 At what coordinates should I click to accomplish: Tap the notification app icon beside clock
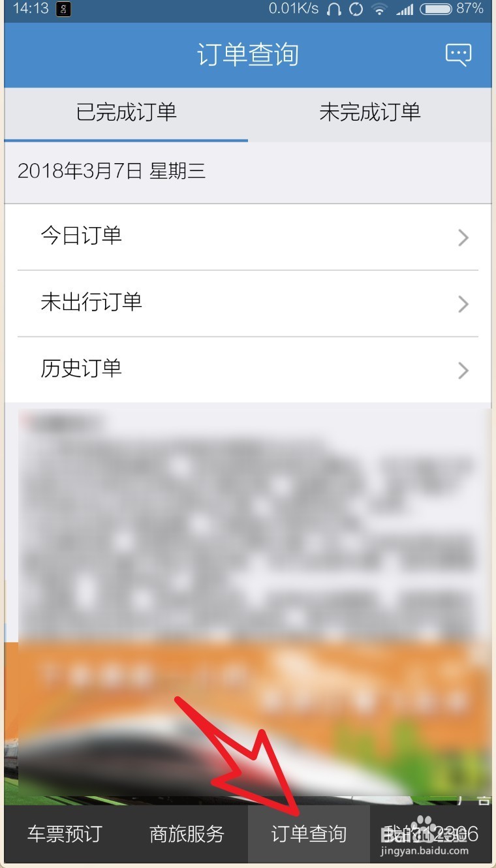63,9
